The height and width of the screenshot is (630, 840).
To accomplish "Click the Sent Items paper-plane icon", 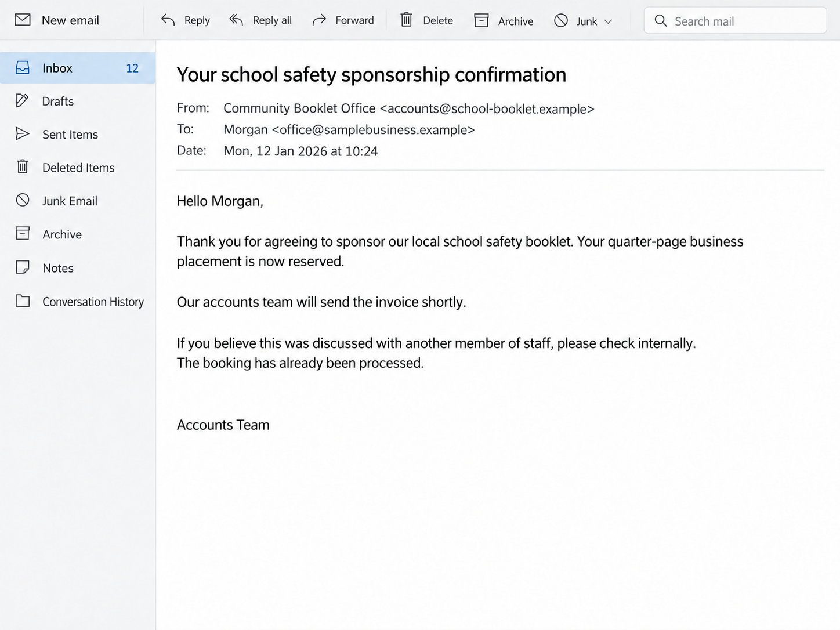I will (x=22, y=134).
